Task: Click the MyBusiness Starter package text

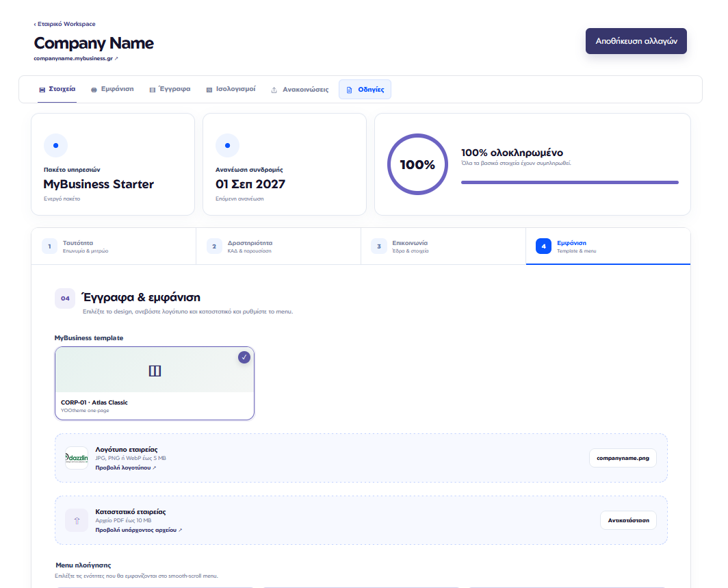Action: pyautogui.click(x=99, y=184)
